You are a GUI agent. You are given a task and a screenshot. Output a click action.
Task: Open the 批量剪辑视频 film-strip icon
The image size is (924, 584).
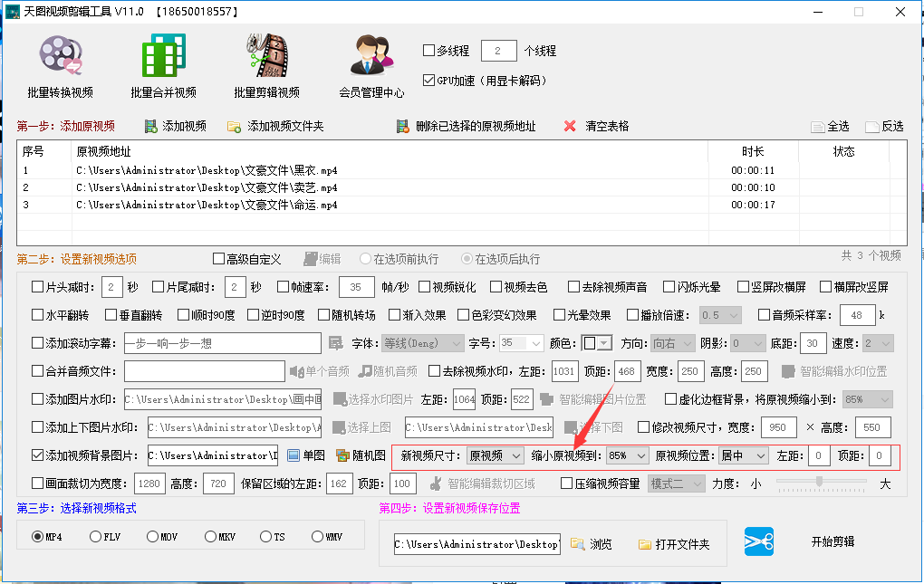[267, 55]
